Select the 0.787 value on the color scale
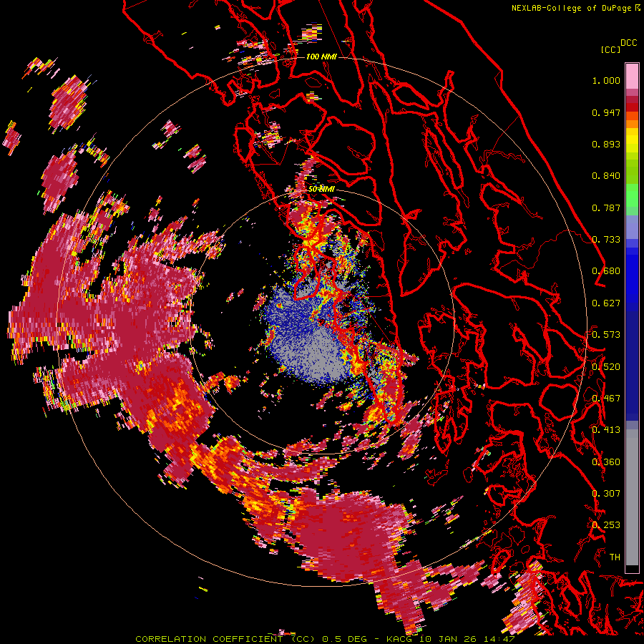Image resolution: width=644 pixels, height=644 pixels. click(x=606, y=208)
